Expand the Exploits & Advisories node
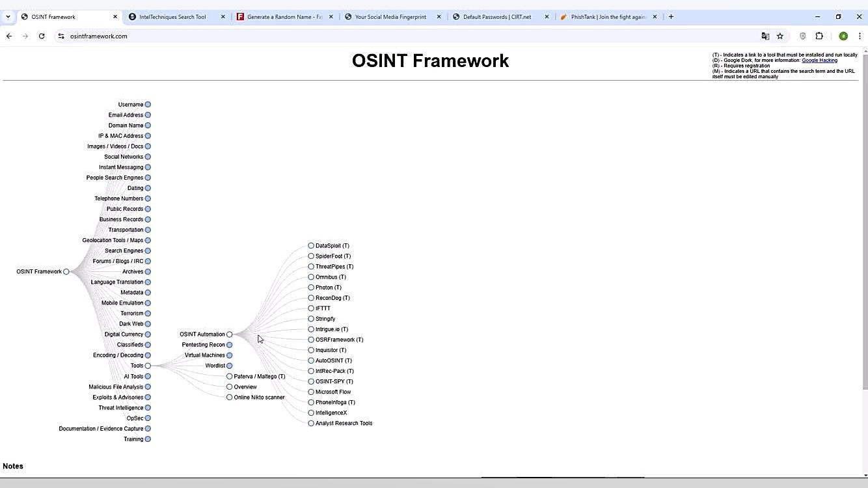This screenshot has width=868, height=488. pyautogui.click(x=148, y=398)
